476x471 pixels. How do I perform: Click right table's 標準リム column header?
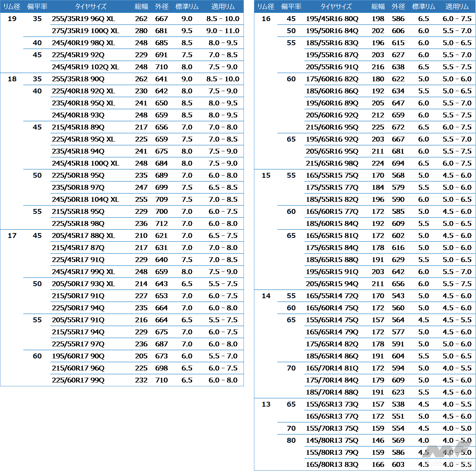(x=424, y=6)
